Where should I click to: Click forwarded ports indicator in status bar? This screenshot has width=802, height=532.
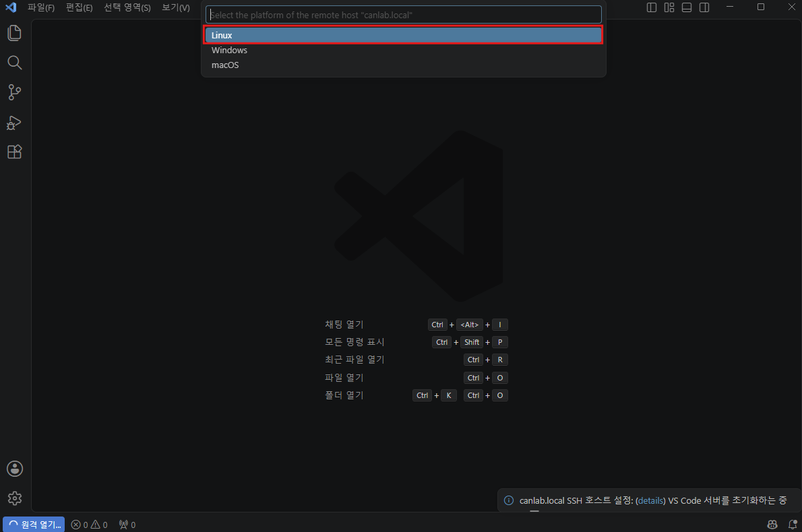pyautogui.click(x=127, y=525)
